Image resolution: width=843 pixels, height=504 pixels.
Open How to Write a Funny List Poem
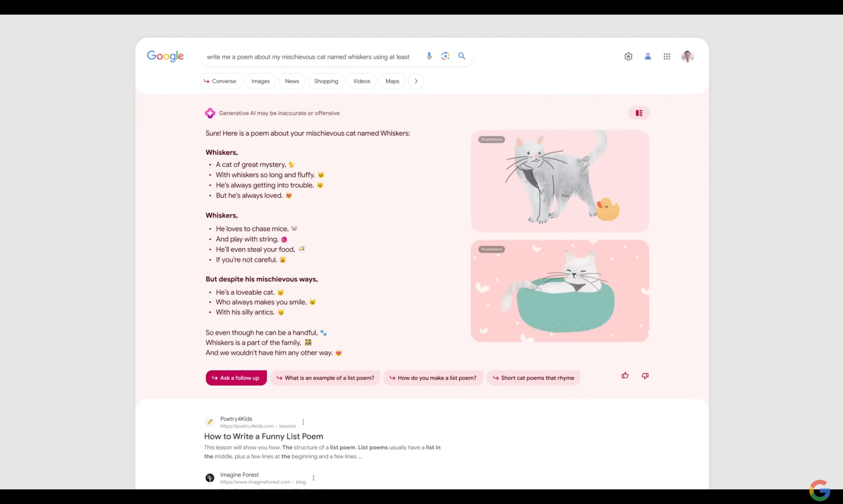pyautogui.click(x=264, y=437)
